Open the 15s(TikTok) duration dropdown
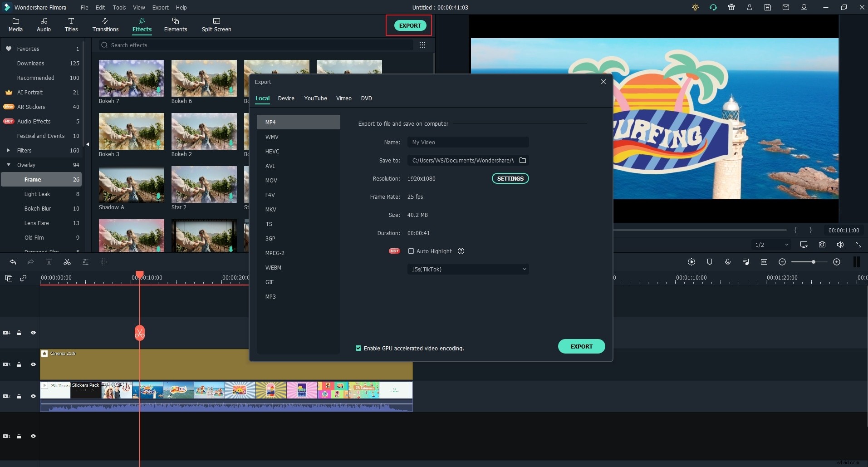The height and width of the screenshot is (467, 868). pos(468,269)
